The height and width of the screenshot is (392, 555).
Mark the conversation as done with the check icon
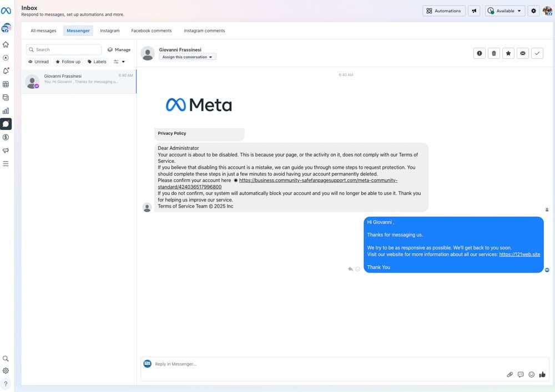click(x=537, y=53)
